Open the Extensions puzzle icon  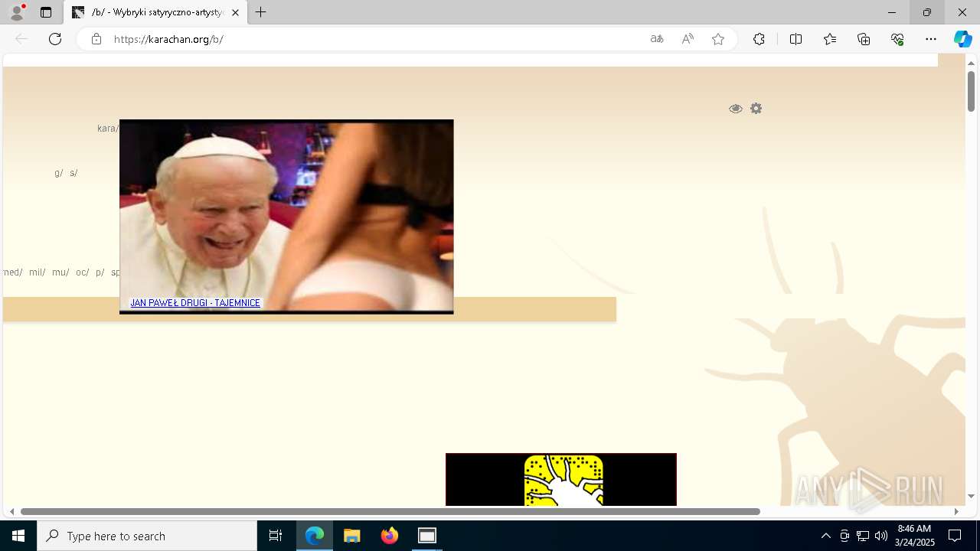(759, 39)
